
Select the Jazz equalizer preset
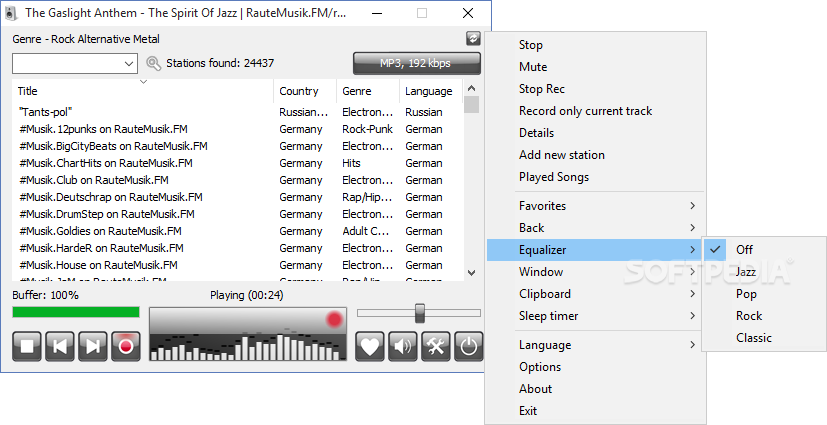[x=764, y=272]
